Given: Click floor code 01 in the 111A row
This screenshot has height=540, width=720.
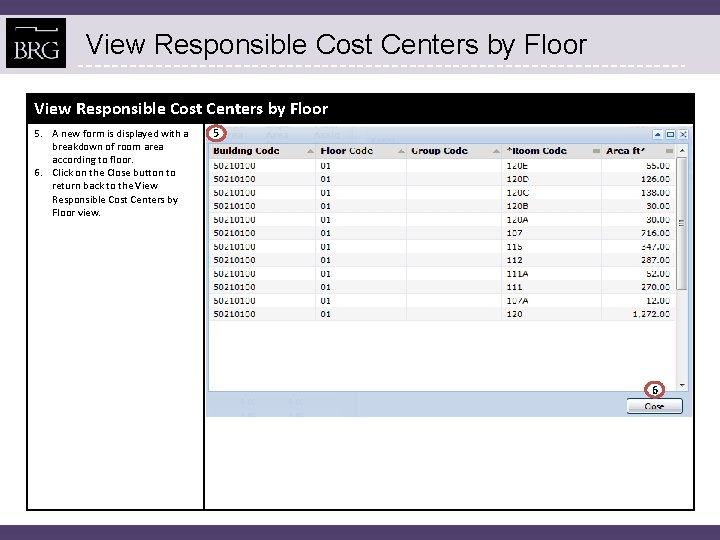Looking at the screenshot, I should point(326,274).
